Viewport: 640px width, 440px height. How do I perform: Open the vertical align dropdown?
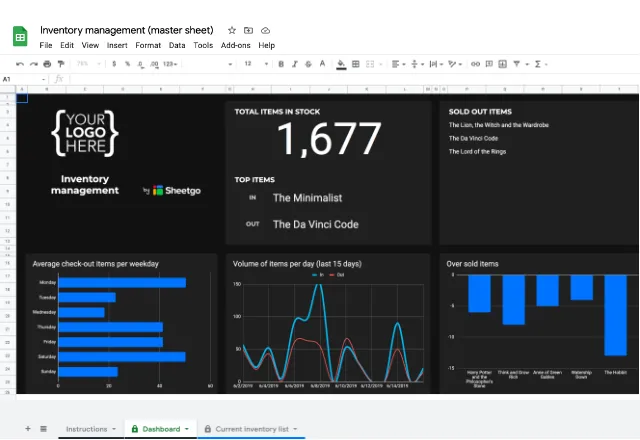[x=417, y=64]
